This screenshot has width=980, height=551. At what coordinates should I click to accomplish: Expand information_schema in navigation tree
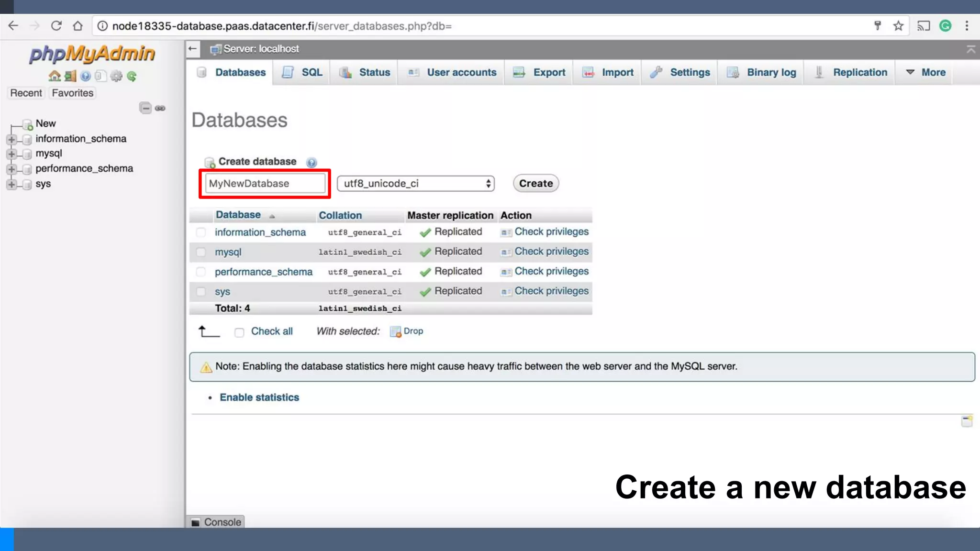click(11, 139)
